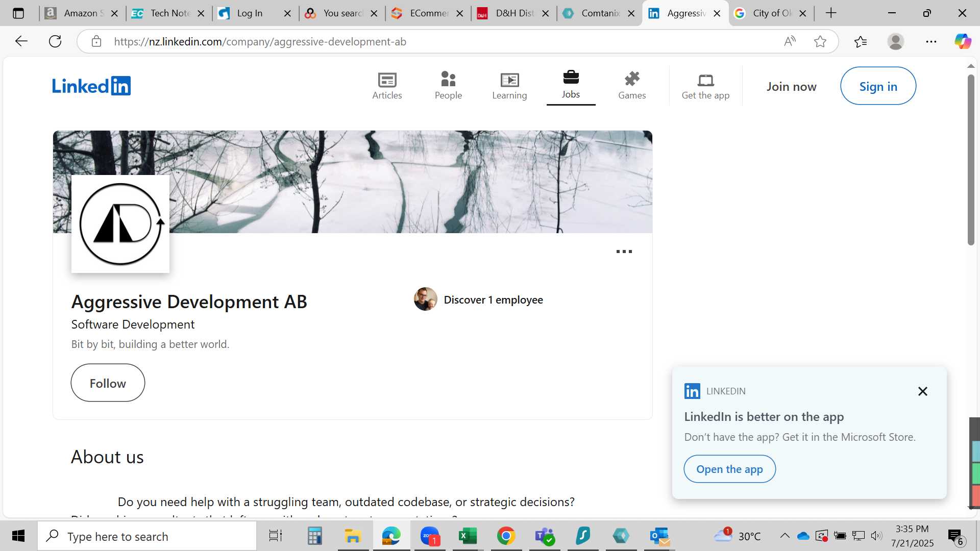Open Zoom from the taskbar
The image size is (980, 551).
pos(430,536)
